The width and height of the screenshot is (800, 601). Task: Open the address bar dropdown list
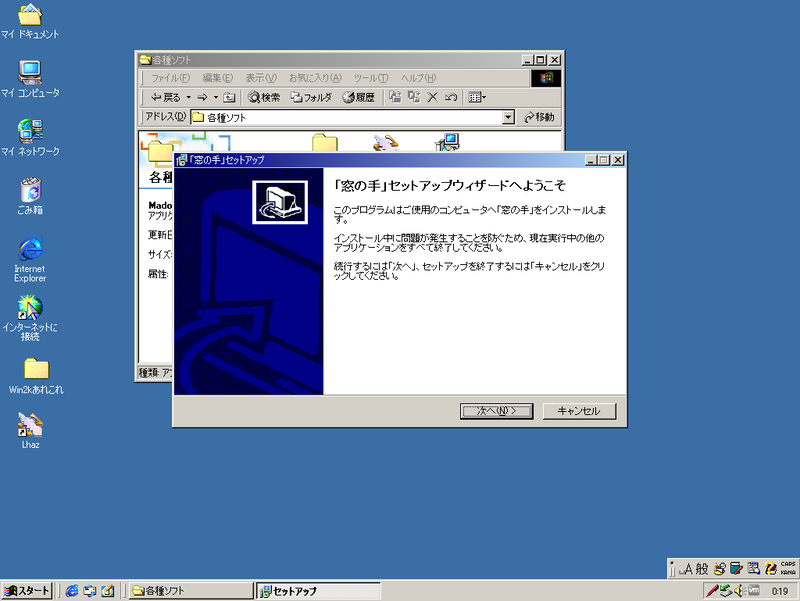pyautogui.click(x=511, y=116)
